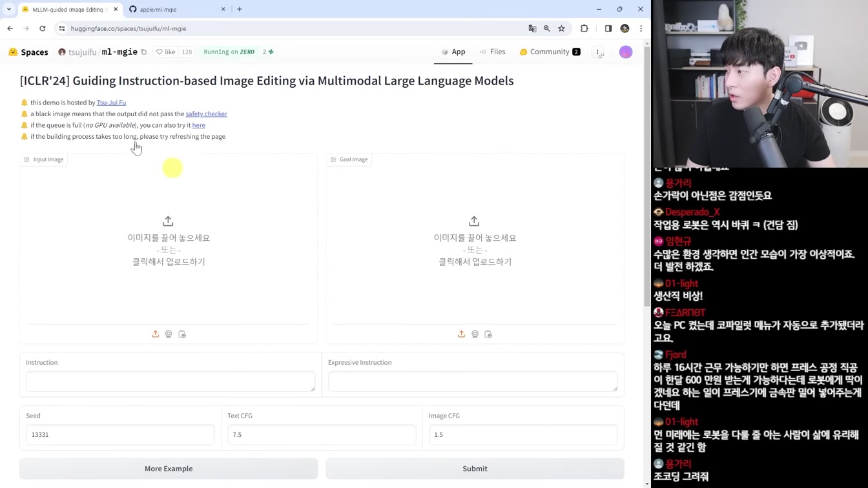868x488 pixels.
Task: Click the Goal Image upload area
Action: coord(475,242)
